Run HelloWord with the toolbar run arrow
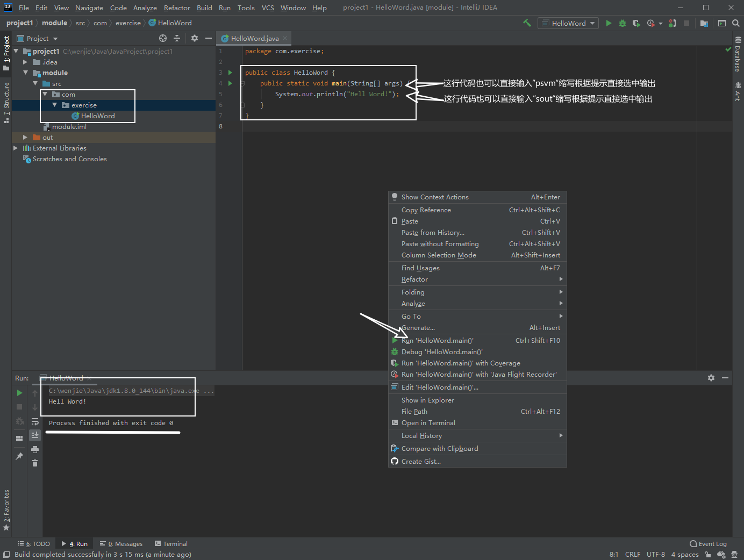 click(x=609, y=23)
